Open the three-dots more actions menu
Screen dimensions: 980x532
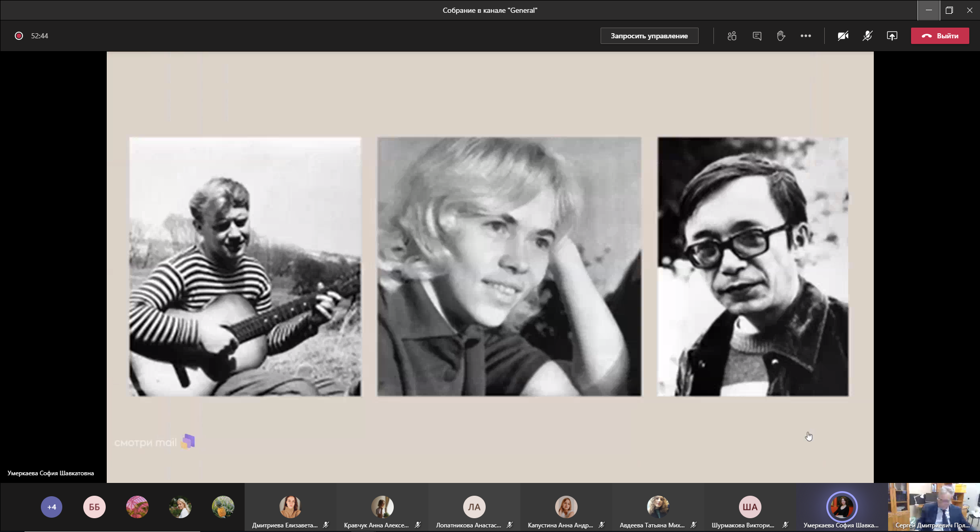coord(805,36)
